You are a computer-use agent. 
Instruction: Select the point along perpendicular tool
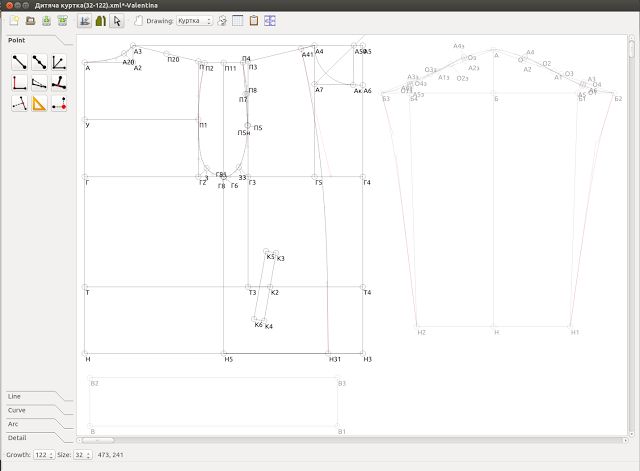click(20, 83)
